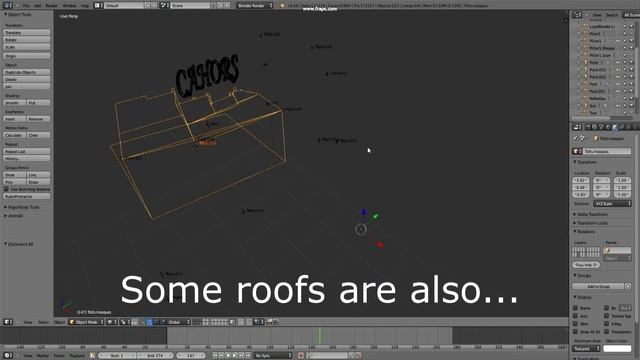Image resolution: width=640 pixels, height=360 pixels.
Task: Switch to Render Layers properties tab icon
Action: click(595, 127)
